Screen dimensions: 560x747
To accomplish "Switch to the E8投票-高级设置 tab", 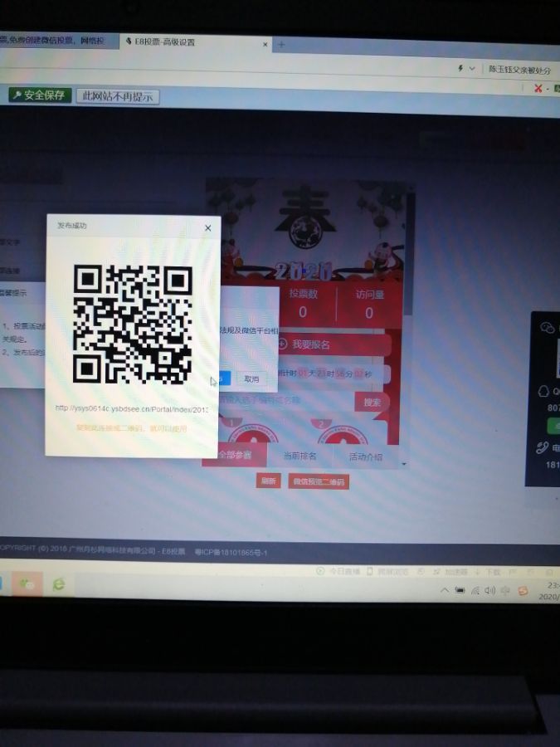I will (192, 41).
